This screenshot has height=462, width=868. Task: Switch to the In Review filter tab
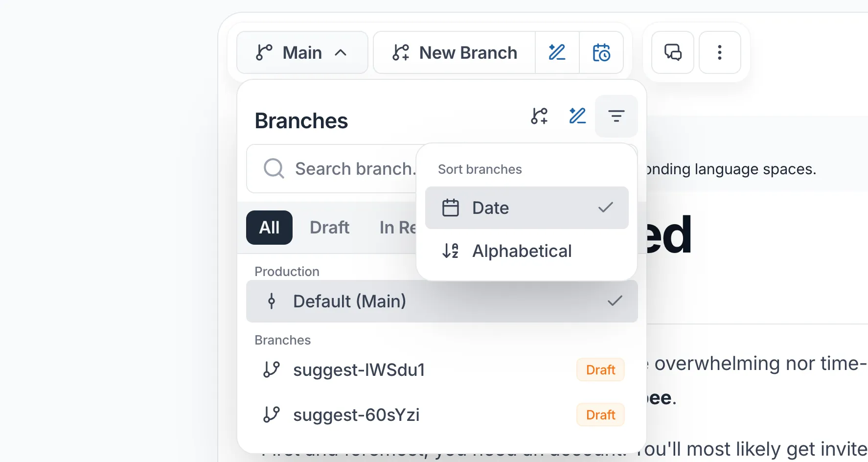[x=397, y=228]
